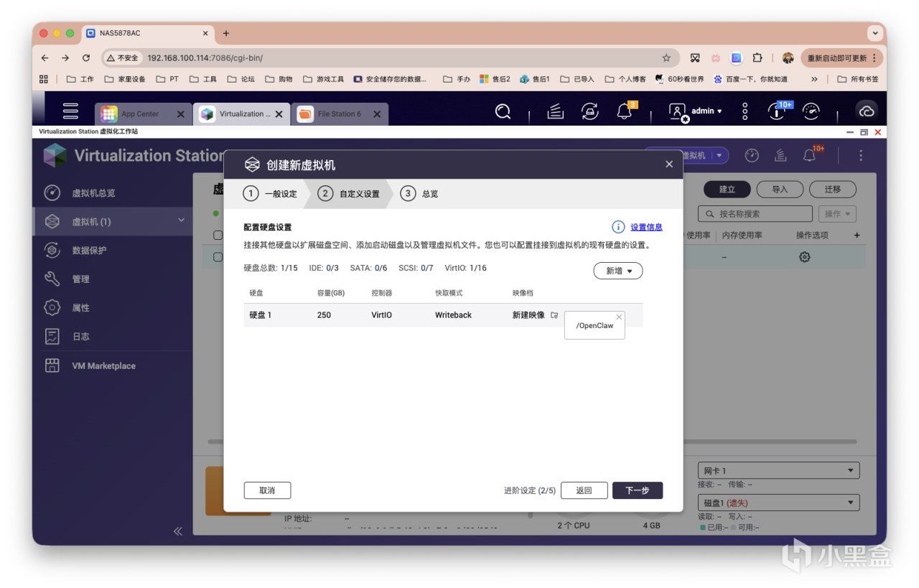
Task: Click the gear icon in 操作选项 column
Action: coord(805,257)
